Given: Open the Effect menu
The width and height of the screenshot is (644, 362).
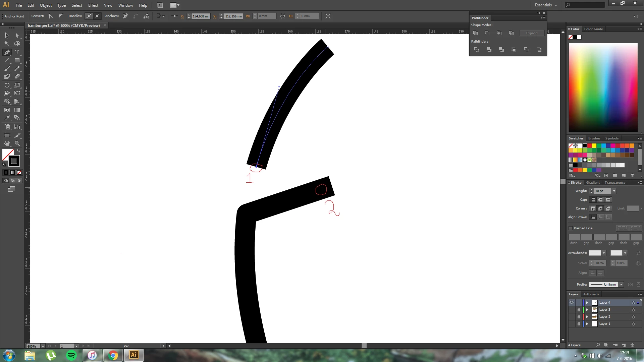Looking at the screenshot, I should 93,5.
